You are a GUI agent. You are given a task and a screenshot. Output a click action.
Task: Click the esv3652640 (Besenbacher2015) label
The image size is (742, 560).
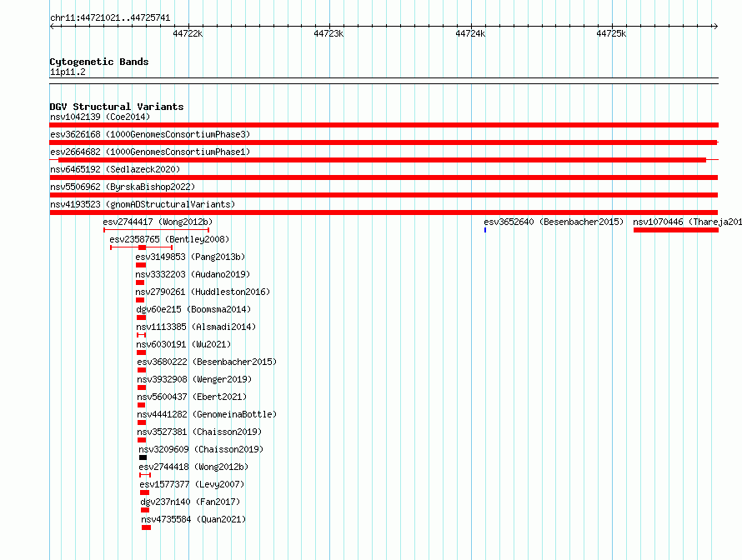pyautogui.click(x=554, y=222)
